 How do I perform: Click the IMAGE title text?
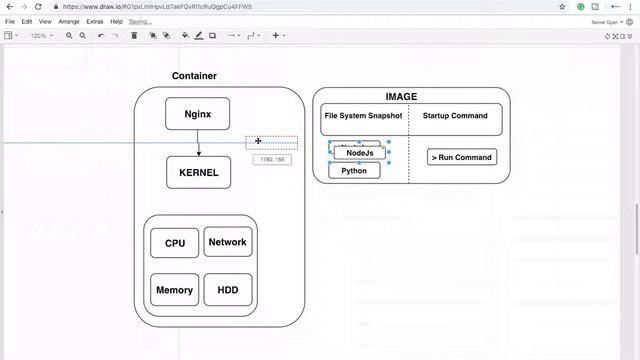[x=401, y=97]
